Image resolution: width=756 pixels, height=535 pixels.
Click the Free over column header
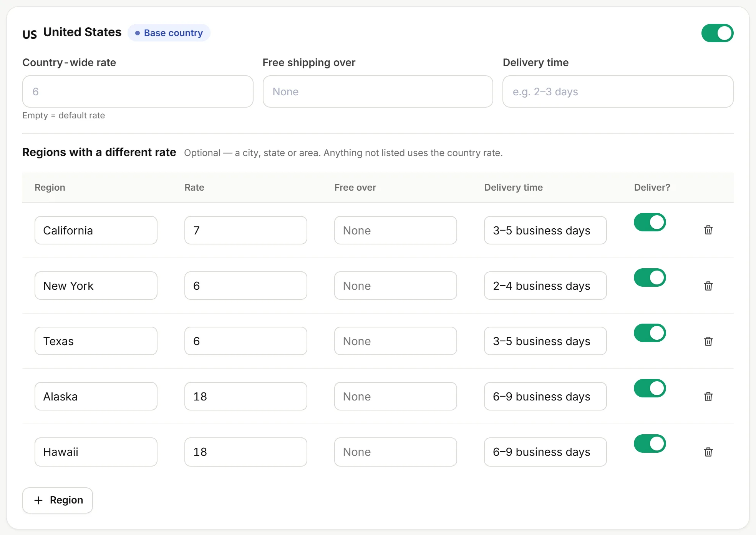(355, 187)
